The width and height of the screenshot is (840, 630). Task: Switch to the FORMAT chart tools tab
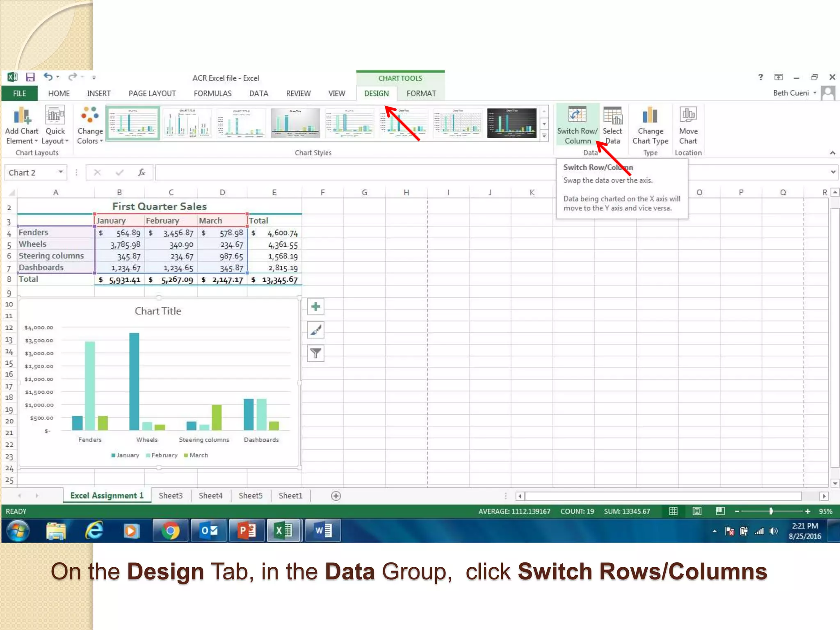click(x=421, y=94)
